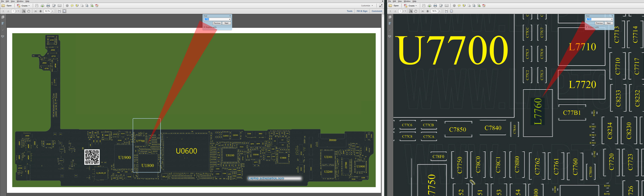The height and width of the screenshot is (196, 644).
Task: Open the Tools pane in the left window
Action: (x=350, y=11)
